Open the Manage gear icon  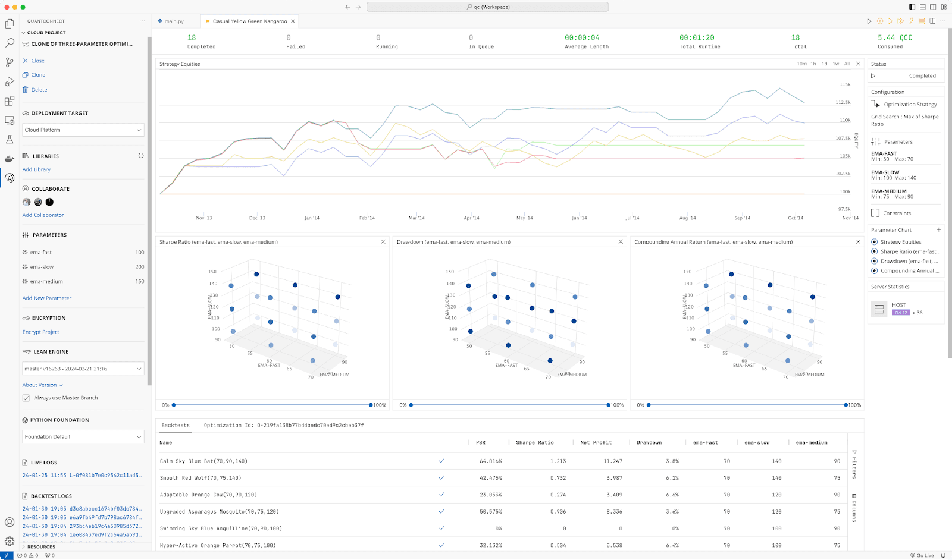10,541
